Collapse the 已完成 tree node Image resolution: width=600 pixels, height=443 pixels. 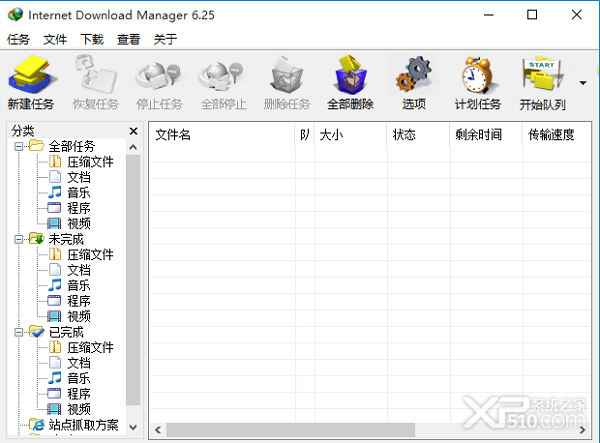point(18,332)
